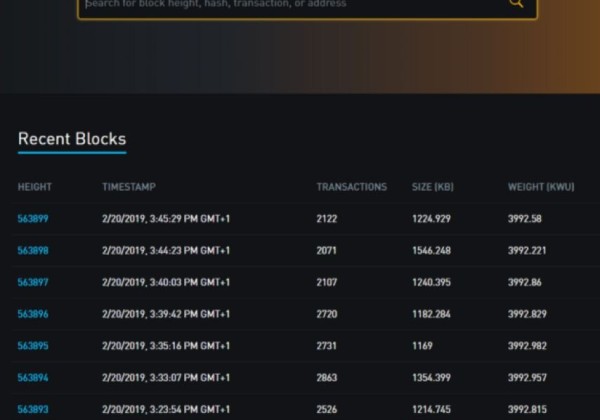Click transaction count 2863
Image resolution: width=600 pixels, height=420 pixels.
328,378
